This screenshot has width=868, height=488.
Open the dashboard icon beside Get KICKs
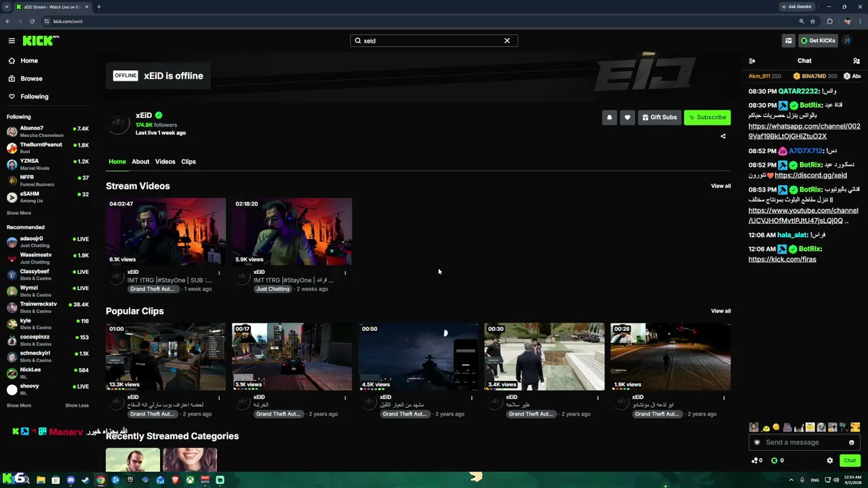pyautogui.click(x=788, y=41)
